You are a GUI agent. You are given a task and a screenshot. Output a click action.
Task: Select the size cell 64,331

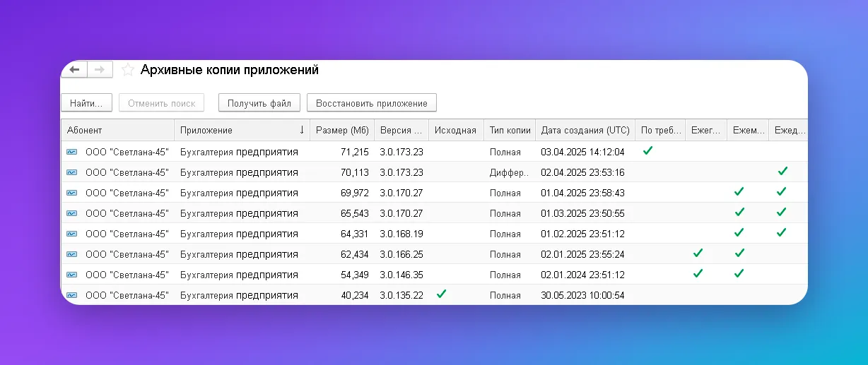click(355, 234)
